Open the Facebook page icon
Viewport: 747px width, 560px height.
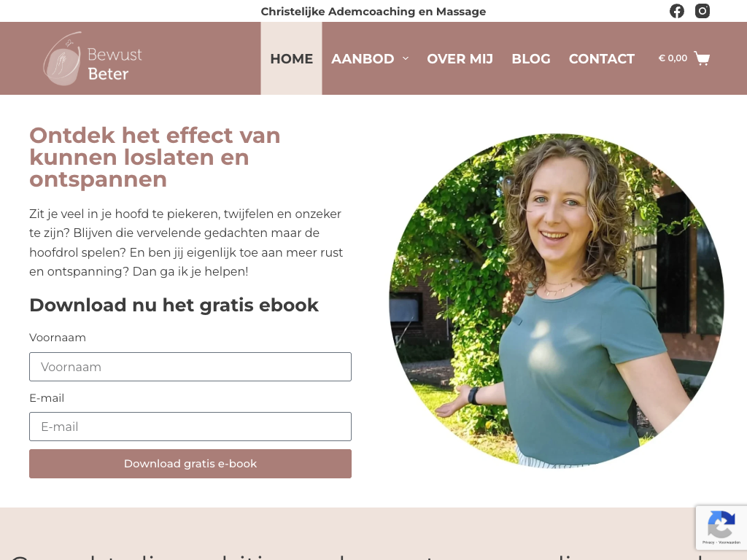coord(676,11)
